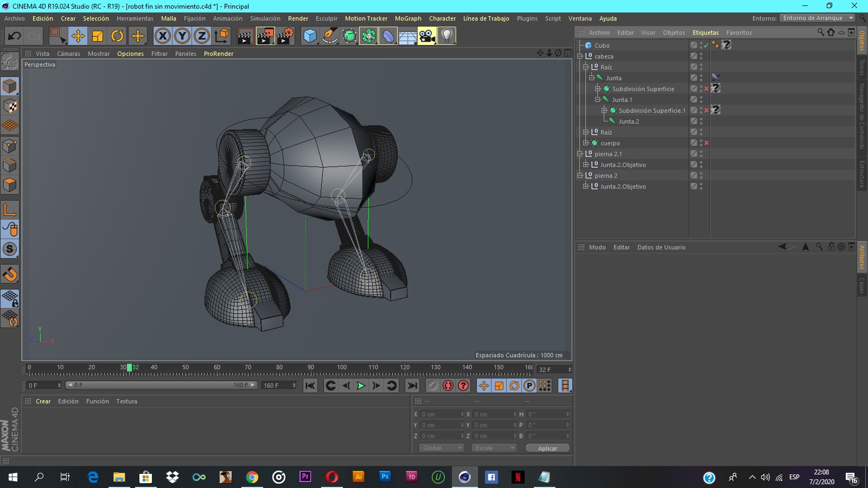Image resolution: width=868 pixels, height=488 pixels.
Task: Click the Cube primitive icon in the toolbar
Action: pyautogui.click(x=310, y=36)
